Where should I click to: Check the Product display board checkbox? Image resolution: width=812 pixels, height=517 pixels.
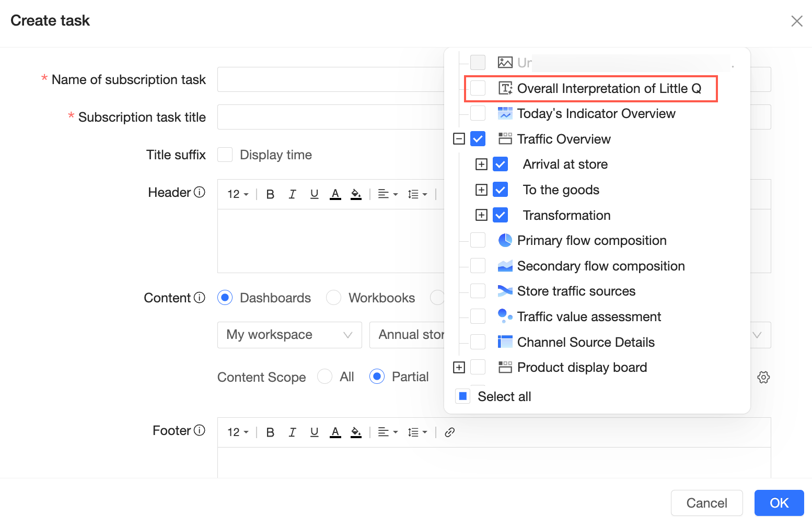(478, 367)
